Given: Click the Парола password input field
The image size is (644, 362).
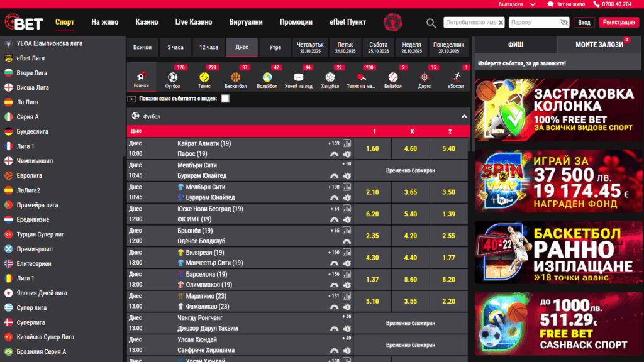Looking at the screenshot, I should coord(531,23).
